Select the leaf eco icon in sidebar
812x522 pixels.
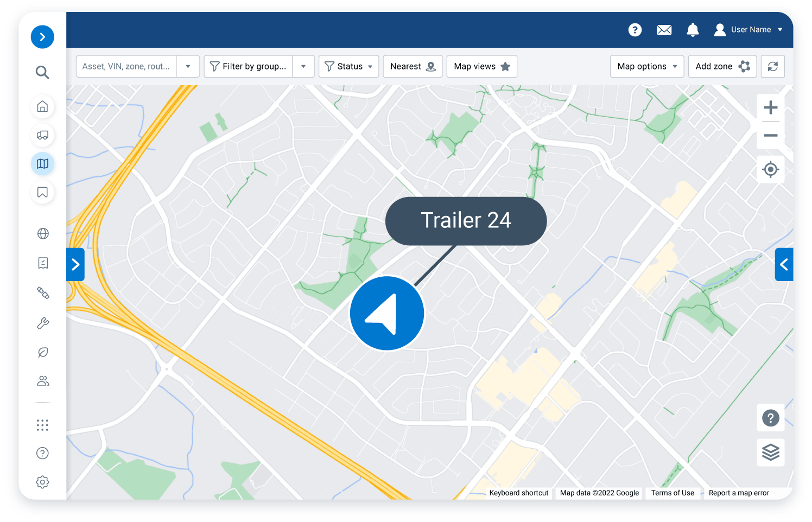click(42, 352)
